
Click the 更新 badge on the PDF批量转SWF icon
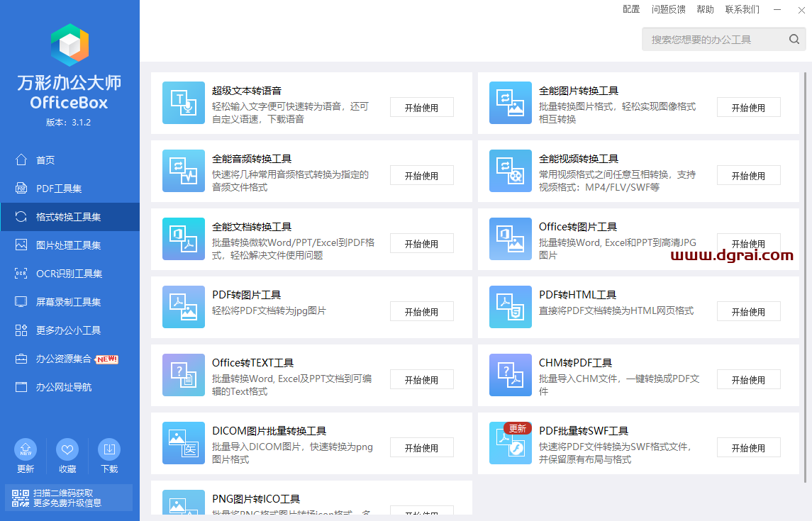click(517, 428)
